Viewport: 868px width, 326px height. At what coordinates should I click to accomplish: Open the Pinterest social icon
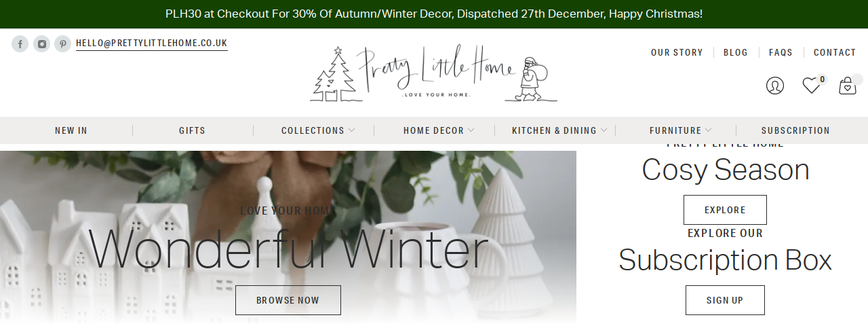tap(62, 44)
